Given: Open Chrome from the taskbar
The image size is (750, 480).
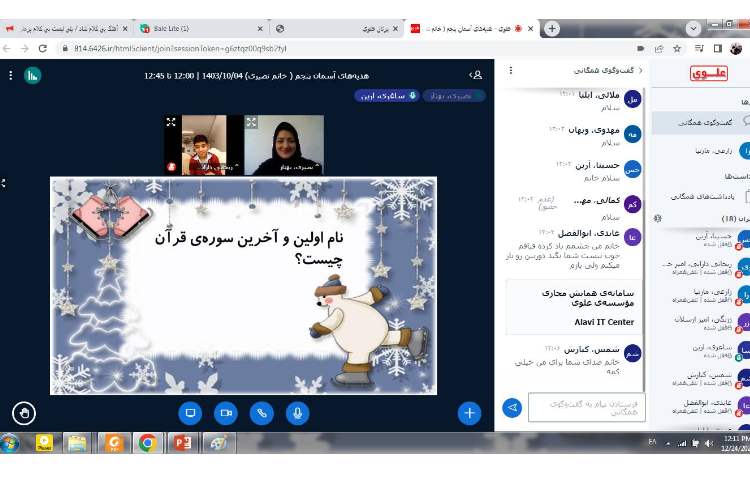Looking at the screenshot, I should click(x=148, y=443).
